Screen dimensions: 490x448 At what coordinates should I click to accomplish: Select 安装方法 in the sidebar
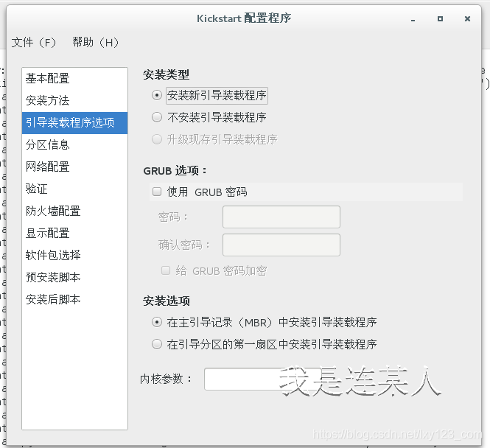pos(74,101)
